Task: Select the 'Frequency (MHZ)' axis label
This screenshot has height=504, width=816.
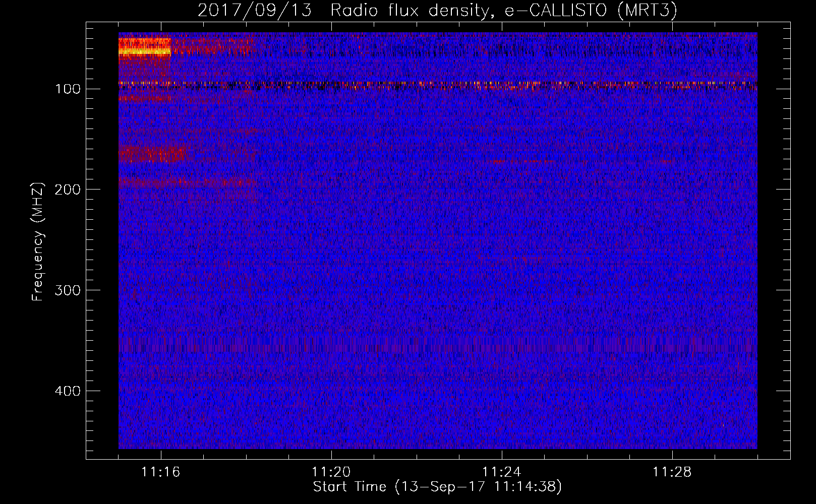Action: click(38, 241)
